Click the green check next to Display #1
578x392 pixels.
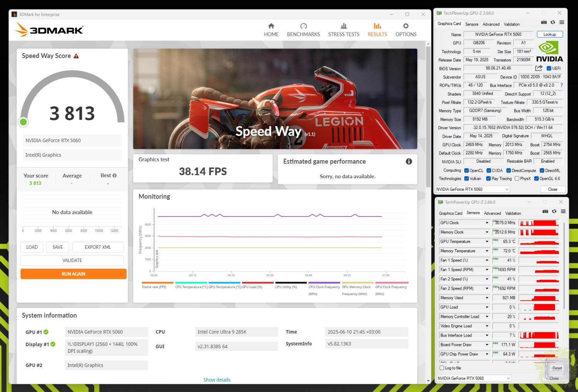pyautogui.click(x=53, y=344)
